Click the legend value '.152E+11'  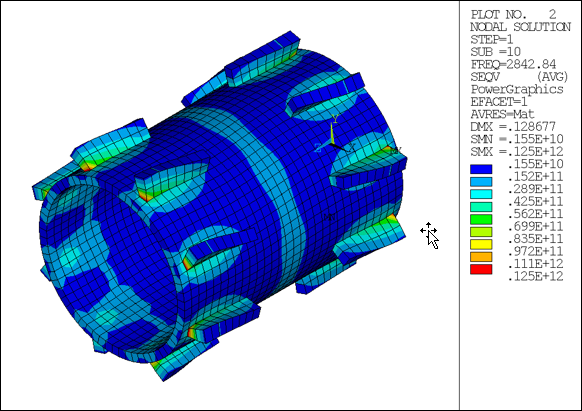(x=535, y=176)
